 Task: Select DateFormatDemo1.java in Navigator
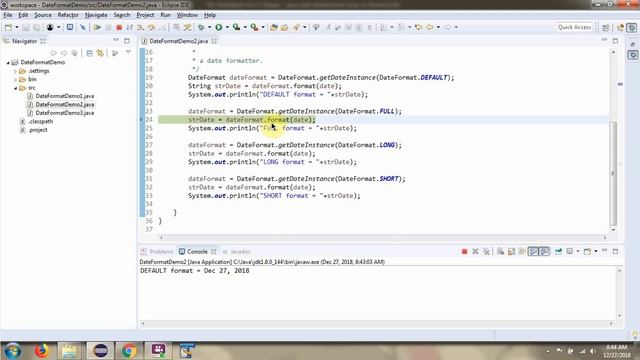point(64,96)
